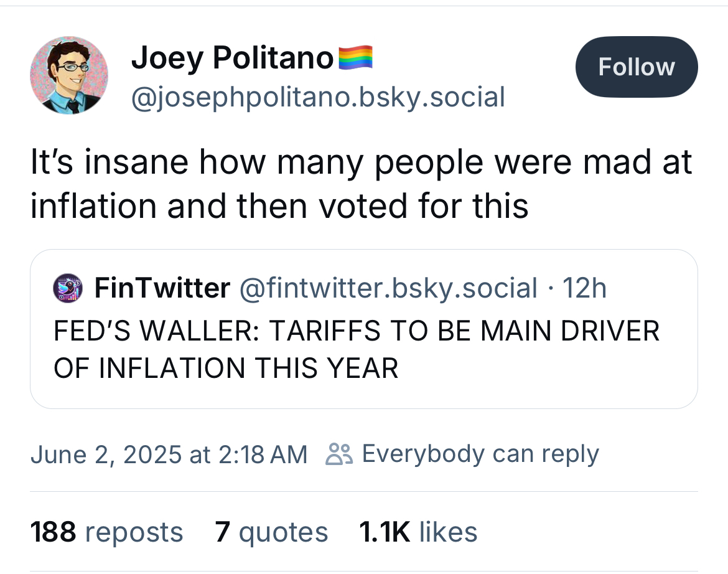Open the FinTwitter account name

(162, 288)
